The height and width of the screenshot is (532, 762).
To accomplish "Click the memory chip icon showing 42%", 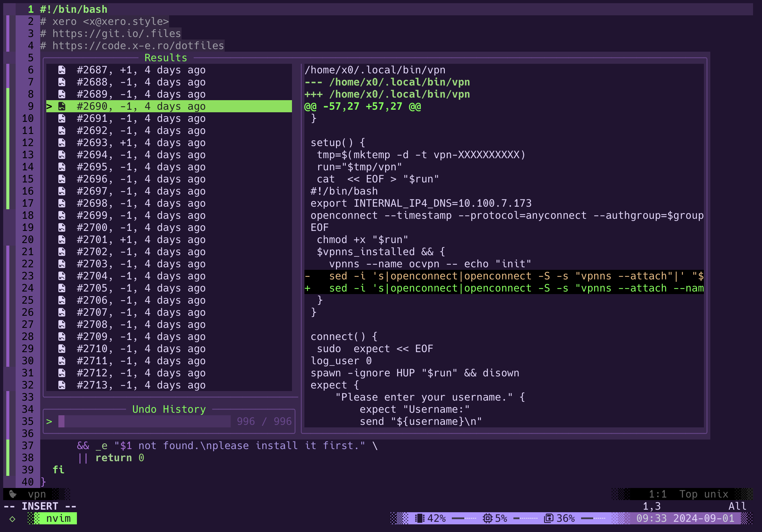I will 420,518.
